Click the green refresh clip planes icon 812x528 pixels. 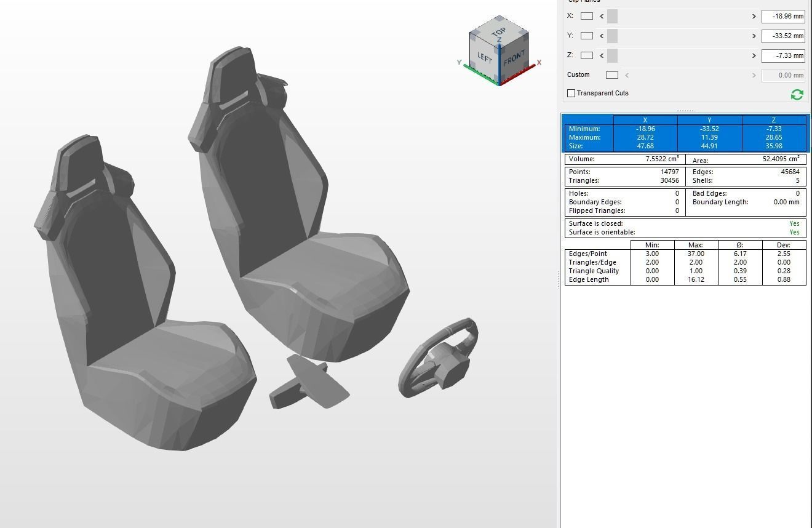797,94
